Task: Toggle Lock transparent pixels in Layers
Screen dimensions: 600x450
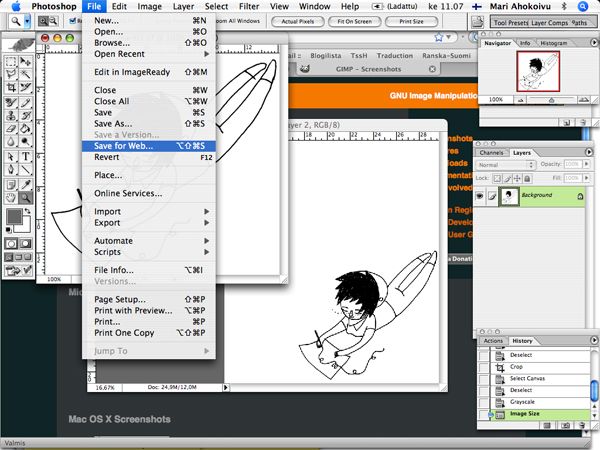Action: pos(497,178)
